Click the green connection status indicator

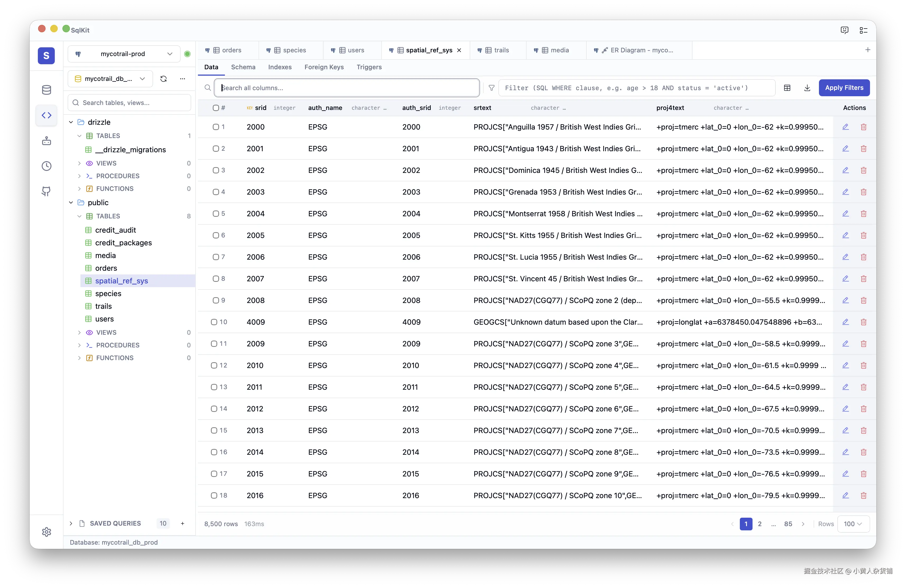click(x=187, y=54)
